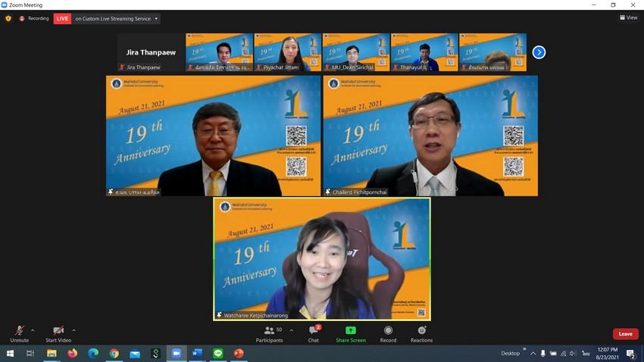
Task: Expand the video options arrow beside Start Video
Action: tap(73, 330)
